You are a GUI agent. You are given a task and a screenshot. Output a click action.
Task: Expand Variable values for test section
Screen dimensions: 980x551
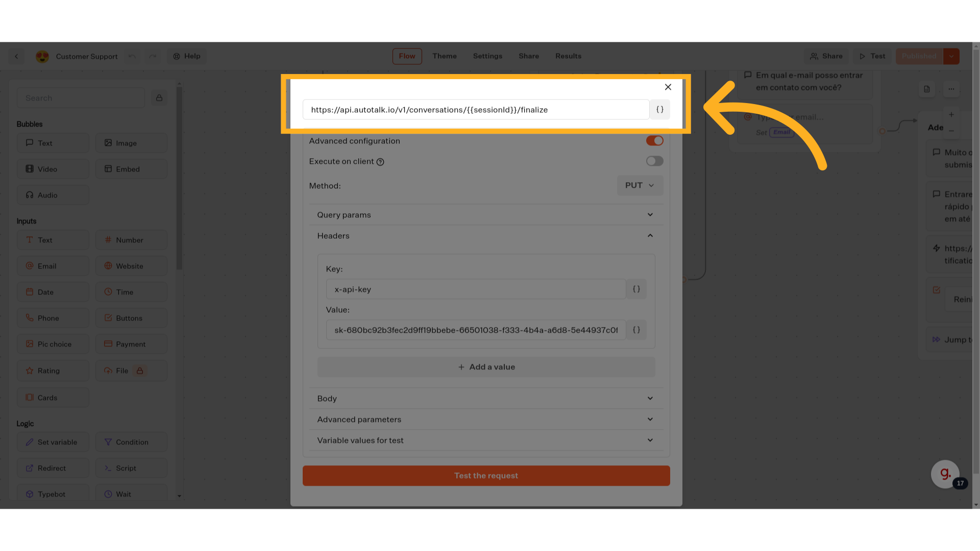point(486,440)
